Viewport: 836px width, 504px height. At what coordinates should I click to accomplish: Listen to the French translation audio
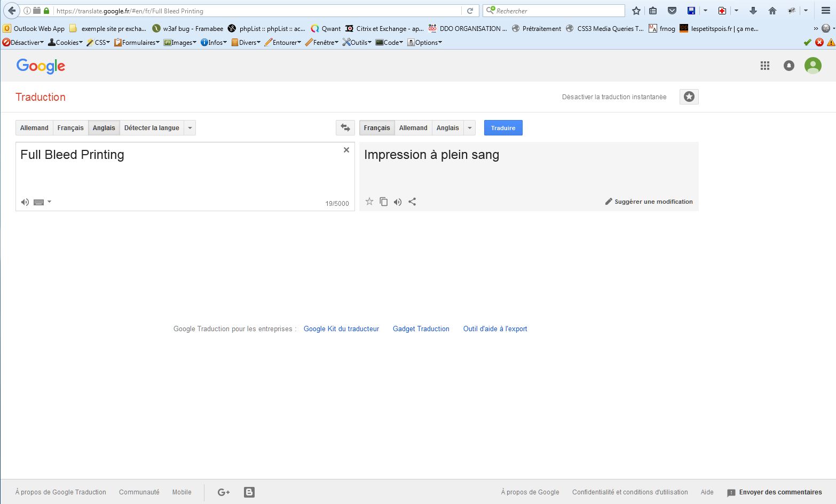click(x=398, y=202)
